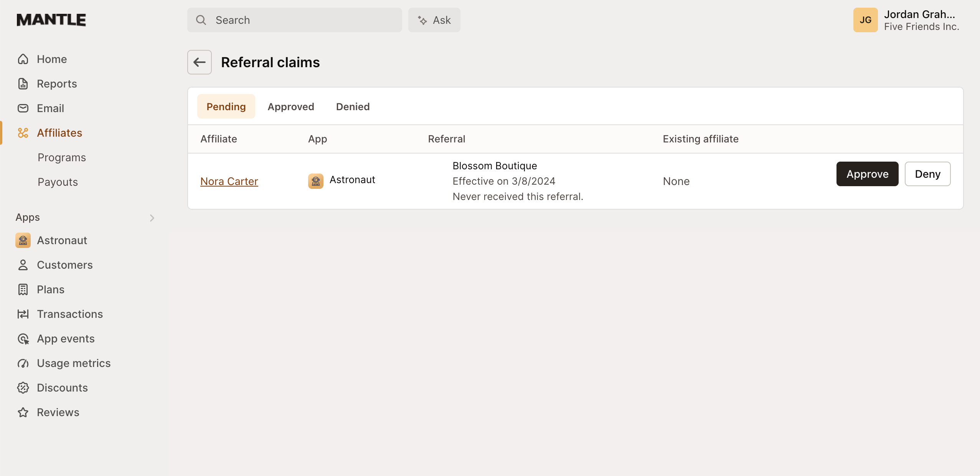Viewport: 980px width, 476px height.
Task: Open the Reviews section
Action: (58, 412)
